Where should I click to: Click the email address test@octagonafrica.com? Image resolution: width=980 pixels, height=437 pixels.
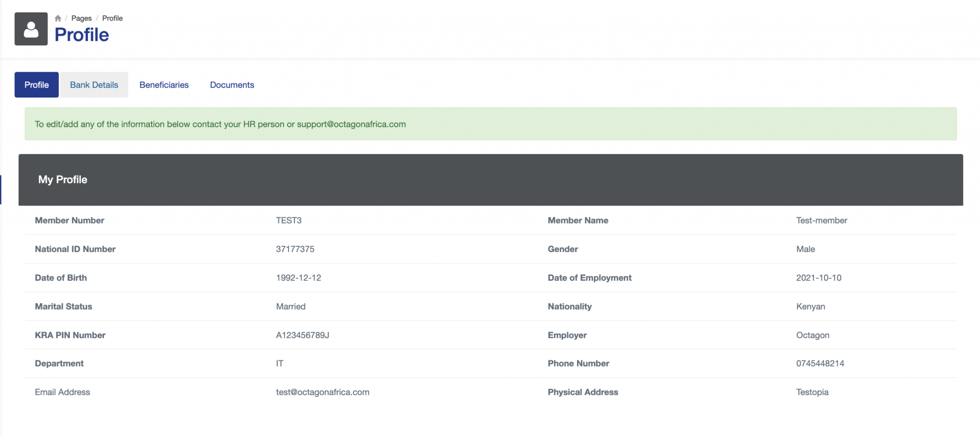pos(322,392)
